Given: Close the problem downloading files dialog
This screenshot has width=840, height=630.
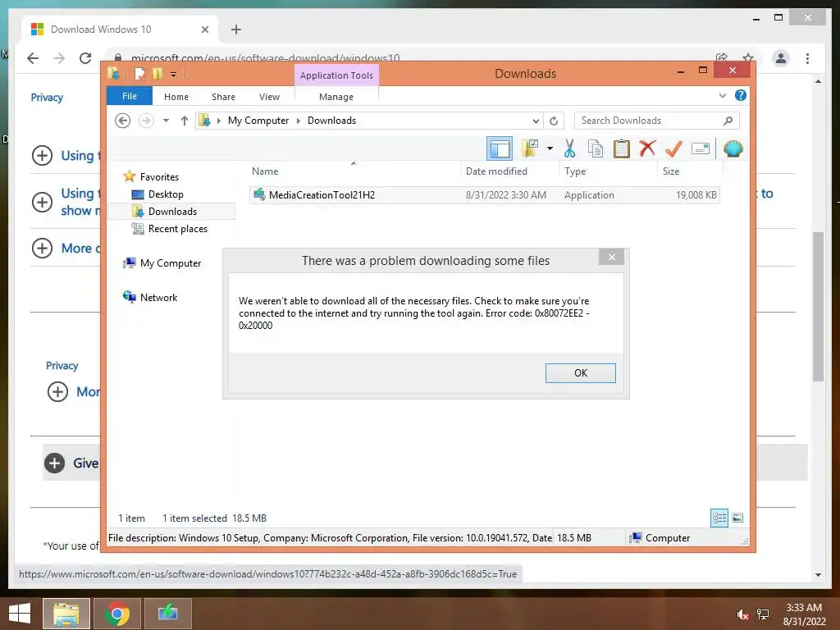Looking at the screenshot, I should (612, 257).
